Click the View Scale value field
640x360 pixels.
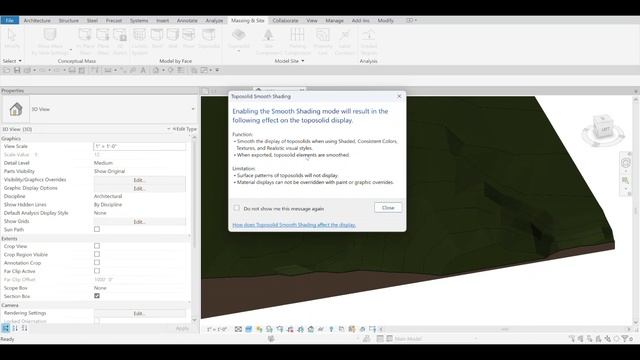click(x=140, y=146)
